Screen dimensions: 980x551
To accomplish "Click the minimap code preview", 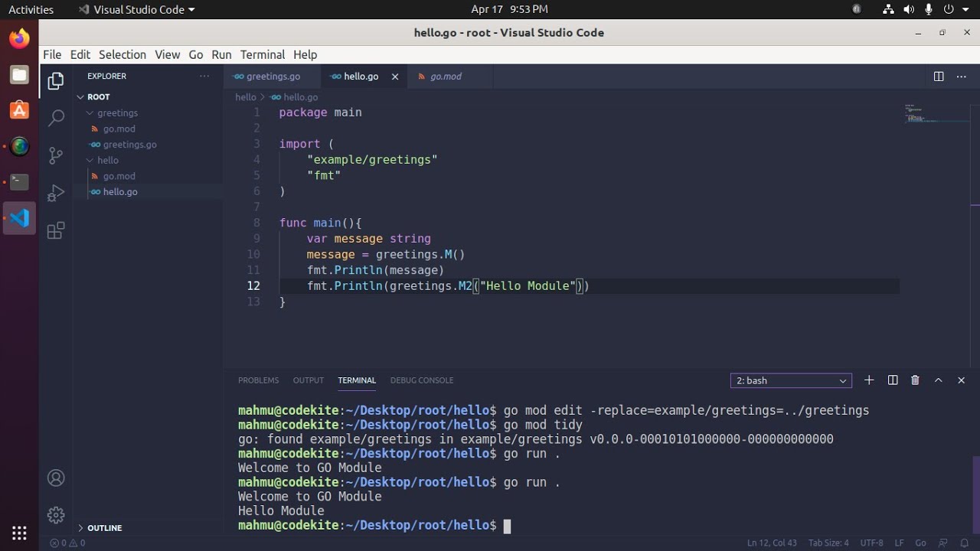I will [921, 115].
